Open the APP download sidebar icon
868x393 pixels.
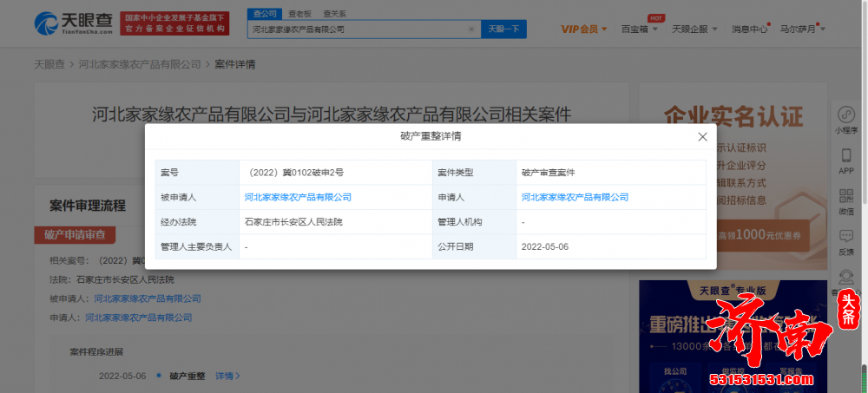click(x=845, y=160)
